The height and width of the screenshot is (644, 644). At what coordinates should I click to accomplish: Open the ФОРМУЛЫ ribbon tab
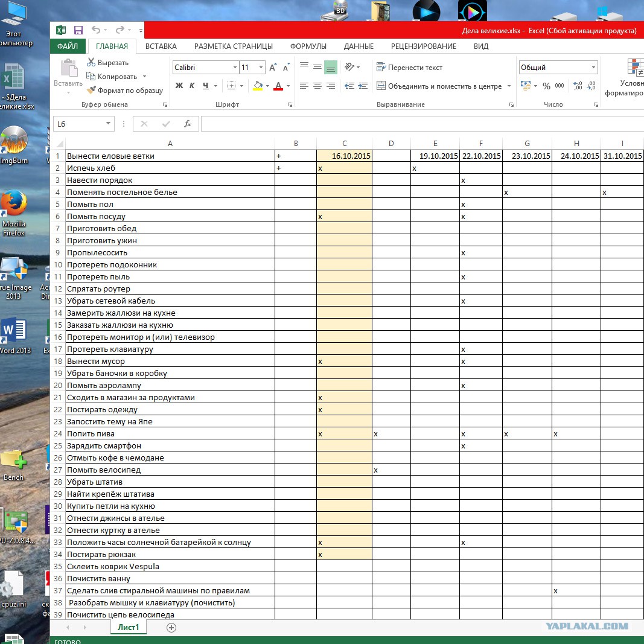click(308, 46)
